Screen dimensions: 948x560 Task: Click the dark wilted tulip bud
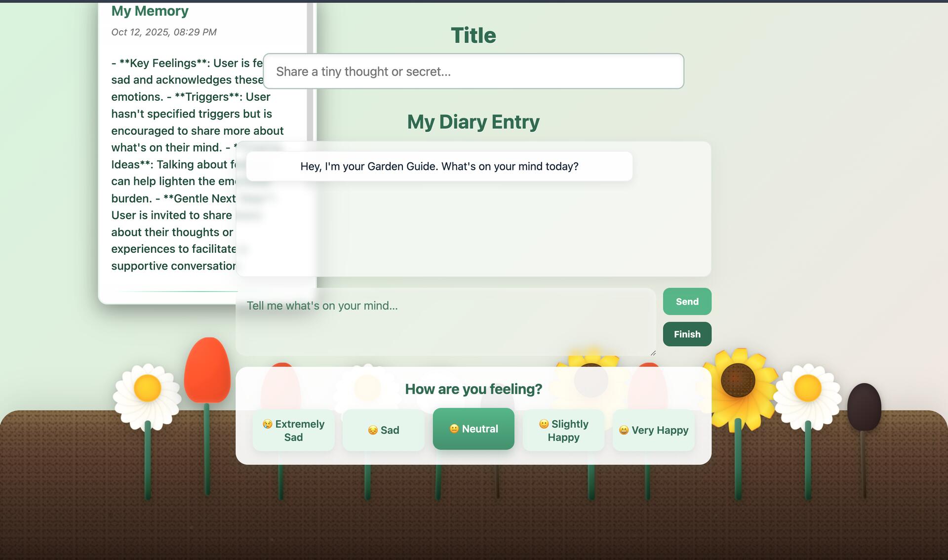[x=864, y=406]
